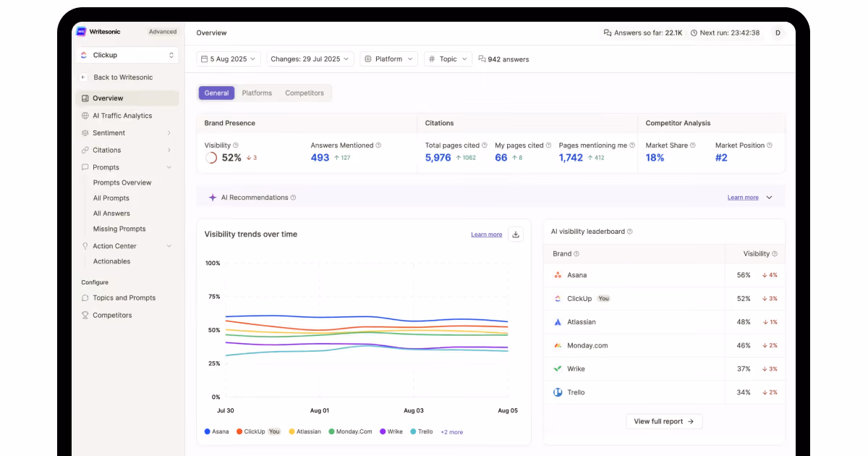
Task: Click the Sentiment scale icon
Action: click(85, 133)
